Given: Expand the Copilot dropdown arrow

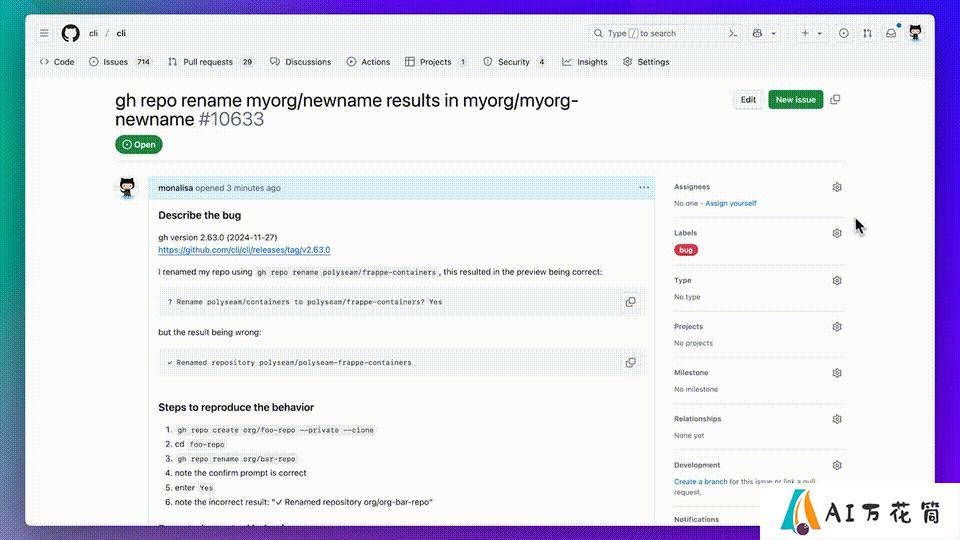Looking at the screenshot, I should pos(773,34).
